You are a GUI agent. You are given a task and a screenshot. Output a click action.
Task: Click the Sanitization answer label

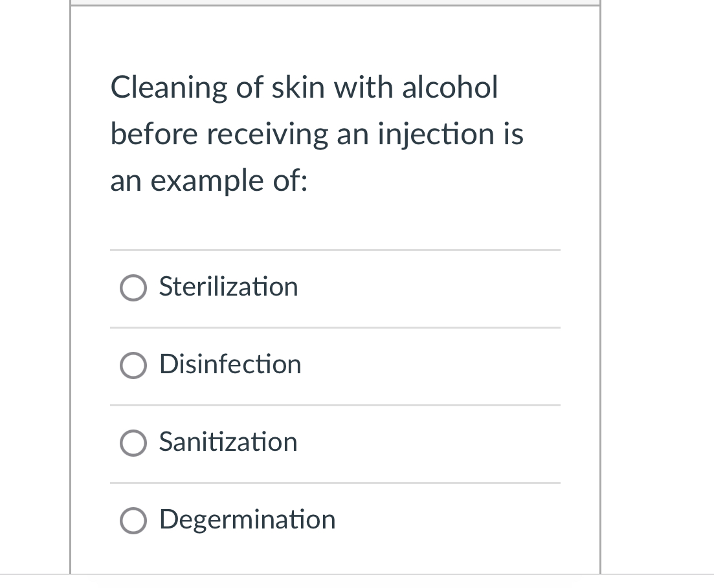[x=228, y=442]
